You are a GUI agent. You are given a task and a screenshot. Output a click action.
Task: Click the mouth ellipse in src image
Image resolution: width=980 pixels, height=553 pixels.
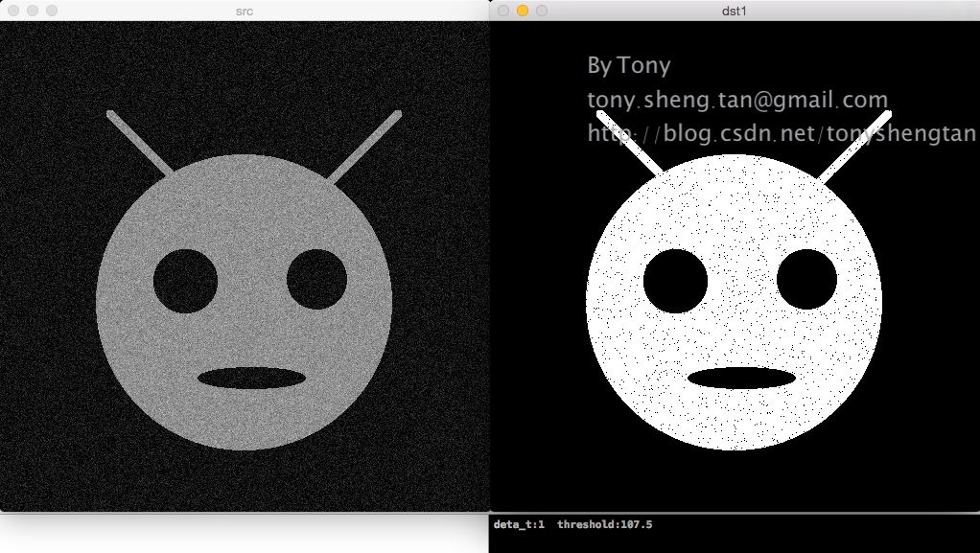(x=252, y=378)
